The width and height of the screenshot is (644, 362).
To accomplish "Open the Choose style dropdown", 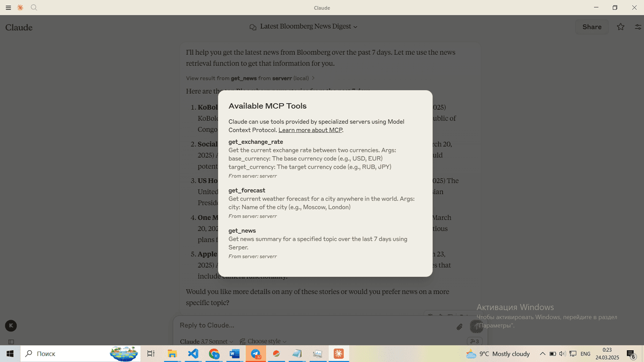I will click(263, 342).
